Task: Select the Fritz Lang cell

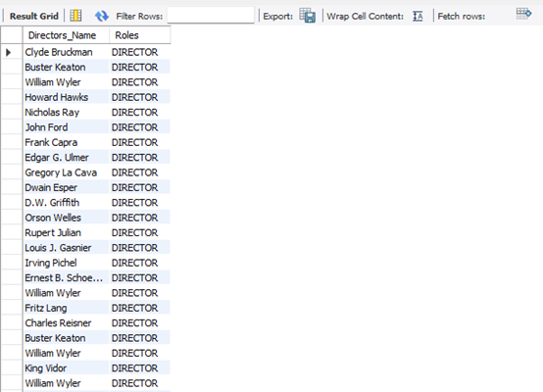Action: point(66,308)
